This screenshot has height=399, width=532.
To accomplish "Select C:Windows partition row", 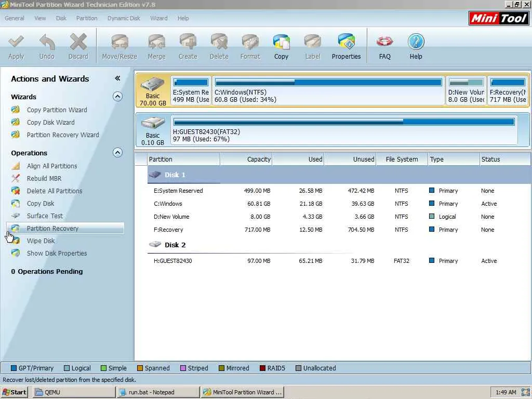I will pos(339,204).
